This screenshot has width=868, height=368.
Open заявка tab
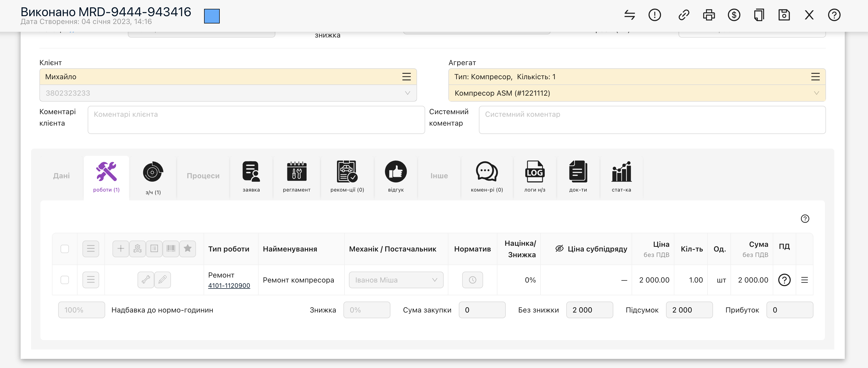pyautogui.click(x=251, y=177)
